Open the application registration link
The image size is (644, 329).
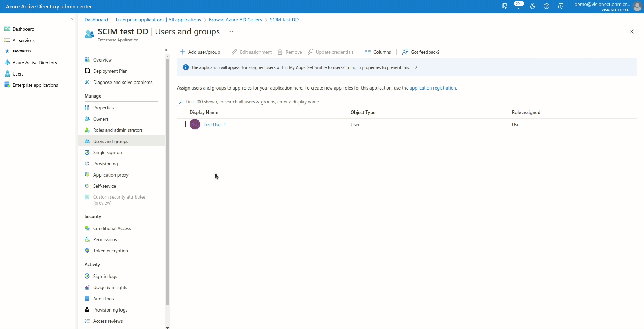(x=433, y=88)
